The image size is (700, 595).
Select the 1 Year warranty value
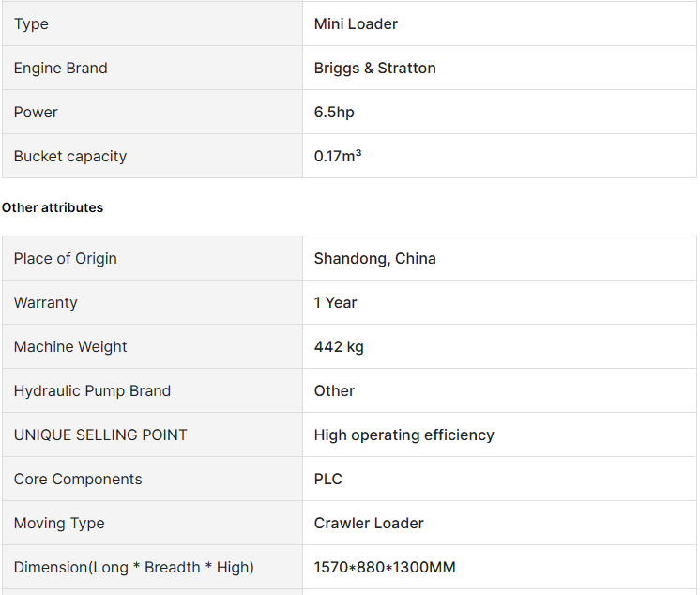pos(335,302)
